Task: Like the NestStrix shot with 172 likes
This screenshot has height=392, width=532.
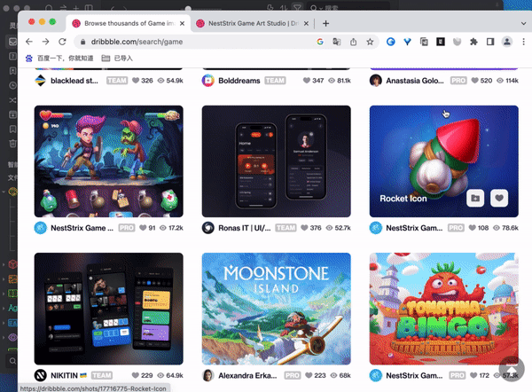Action: coord(473,375)
